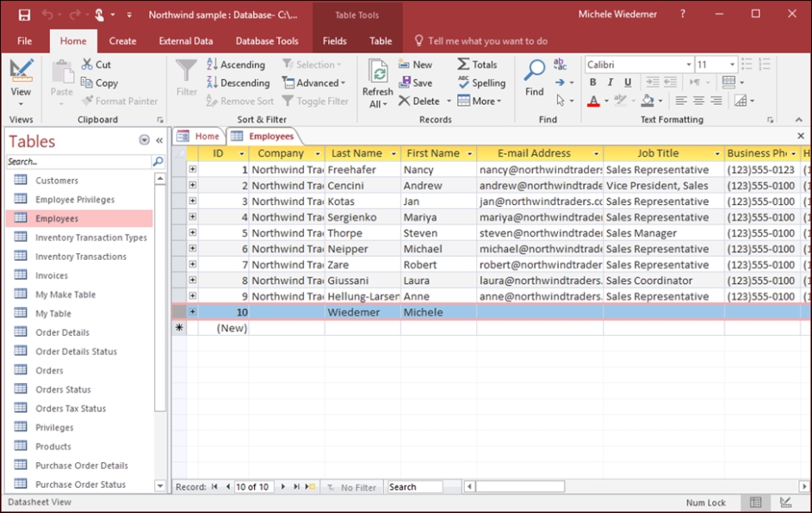
Task: Click the Save icon in the title bar
Action: click(x=24, y=15)
